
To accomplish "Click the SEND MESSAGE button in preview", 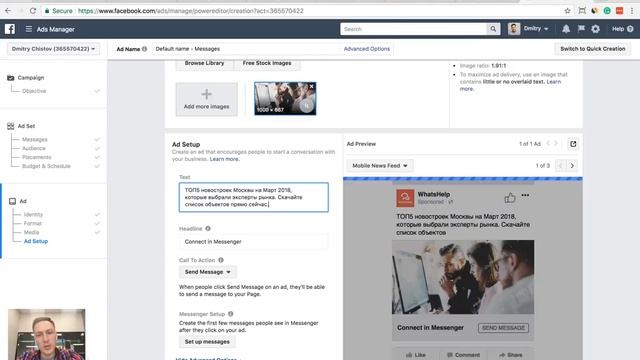I will pyautogui.click(x=503, y=328).
